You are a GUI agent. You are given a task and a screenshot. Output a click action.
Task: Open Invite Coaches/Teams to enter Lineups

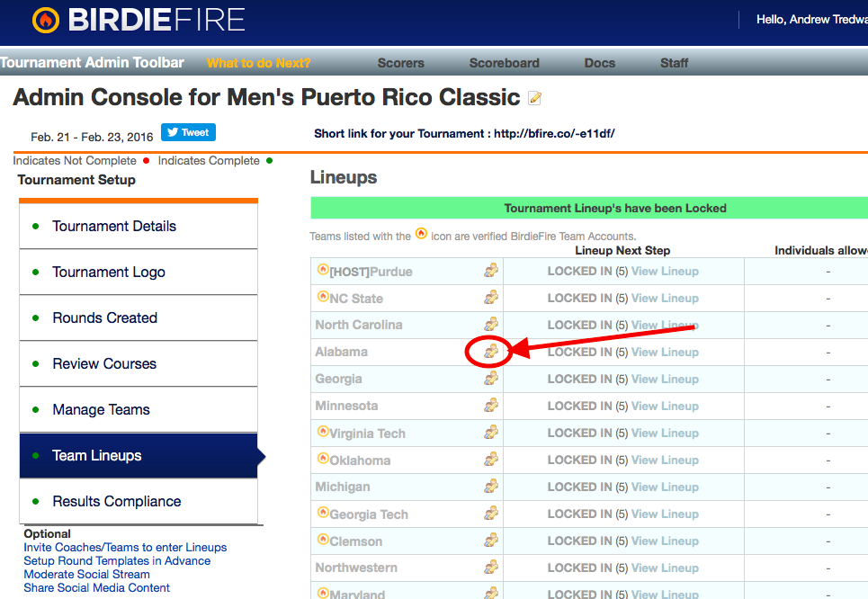[x=125, y=547]
